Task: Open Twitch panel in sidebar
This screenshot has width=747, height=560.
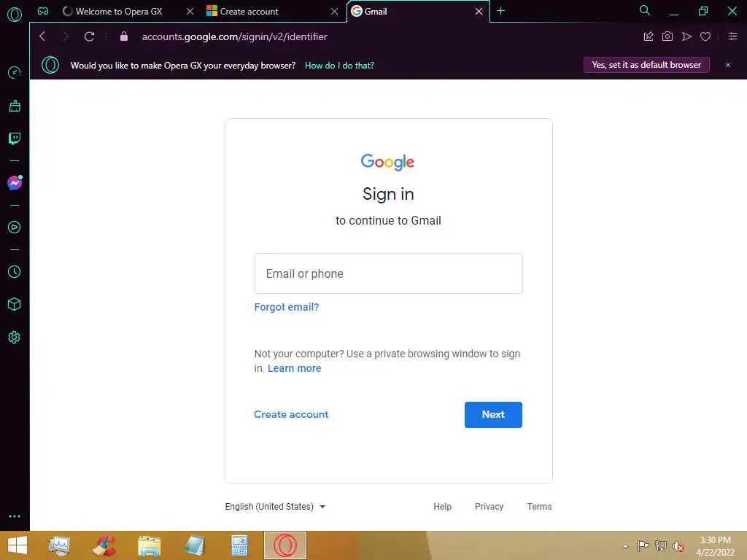Action: [15, 139]
